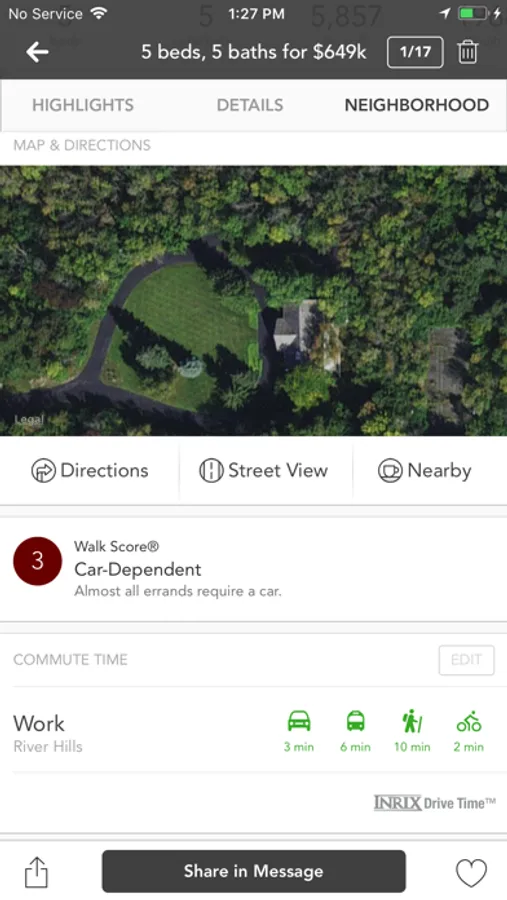Select the Neighborhood tab
Viewport: 507px width, 900px height.
(x=417, y=105)
